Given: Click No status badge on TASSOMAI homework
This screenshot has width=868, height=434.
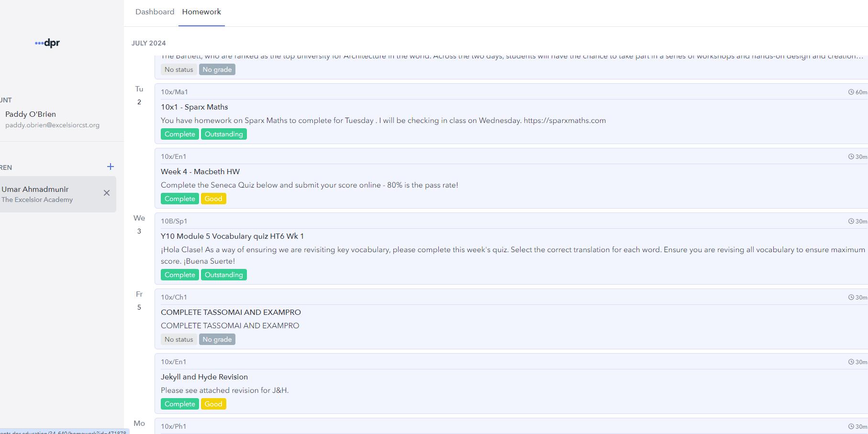Looking at the screenshot, I should click(179, 340).
